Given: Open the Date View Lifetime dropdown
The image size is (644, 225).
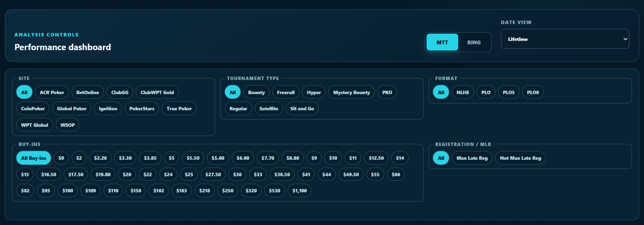Looking at the screenshot, I should 565,39.
